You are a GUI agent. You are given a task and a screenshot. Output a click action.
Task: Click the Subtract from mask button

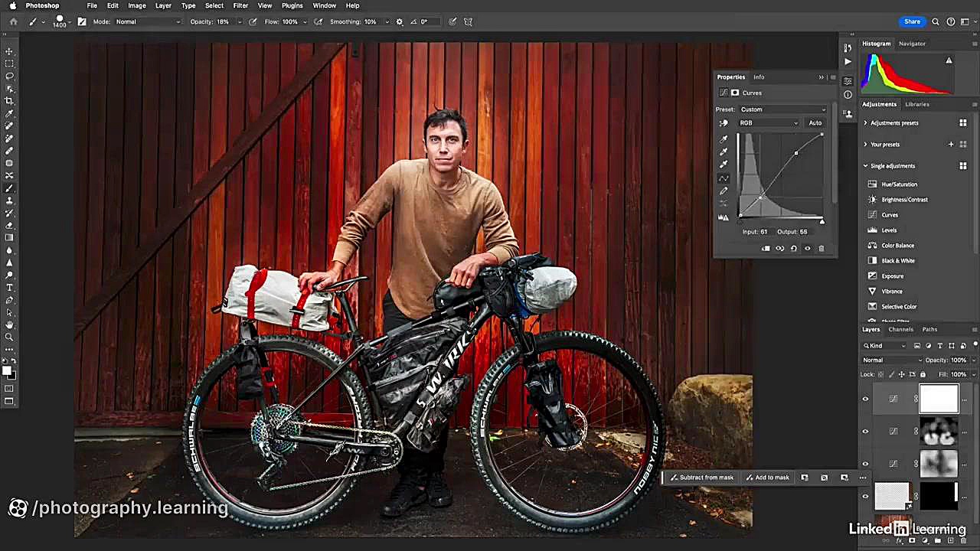pos(701,478)
